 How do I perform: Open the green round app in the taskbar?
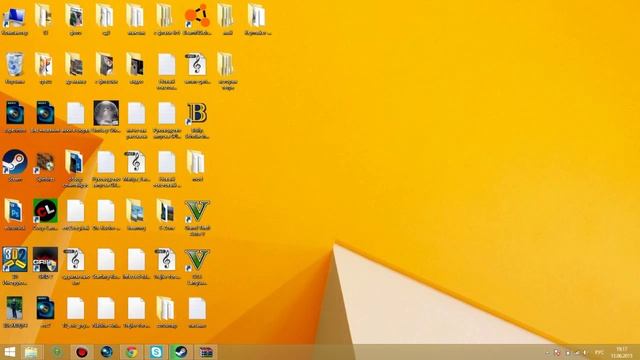58,352
